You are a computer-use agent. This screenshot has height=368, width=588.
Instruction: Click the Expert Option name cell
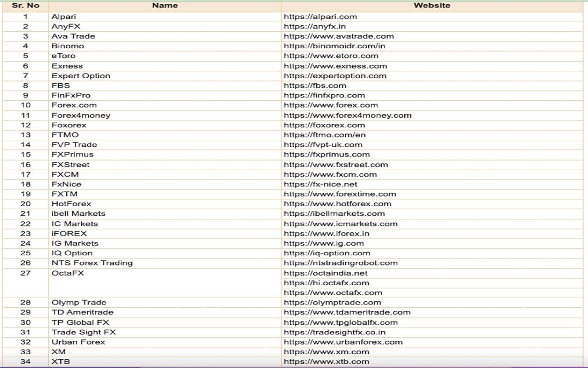pos(81,76)
